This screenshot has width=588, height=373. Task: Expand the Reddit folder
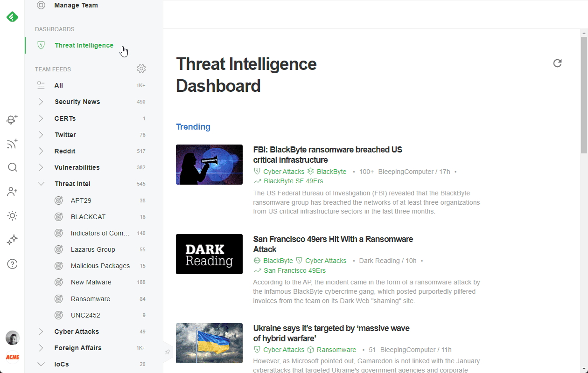41,151
